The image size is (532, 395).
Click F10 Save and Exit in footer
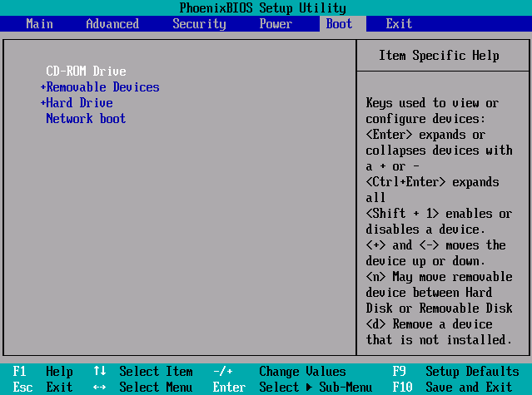455,388
